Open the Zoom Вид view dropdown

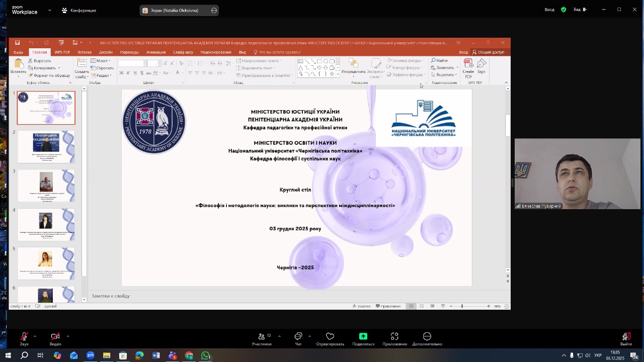(580, 10)
